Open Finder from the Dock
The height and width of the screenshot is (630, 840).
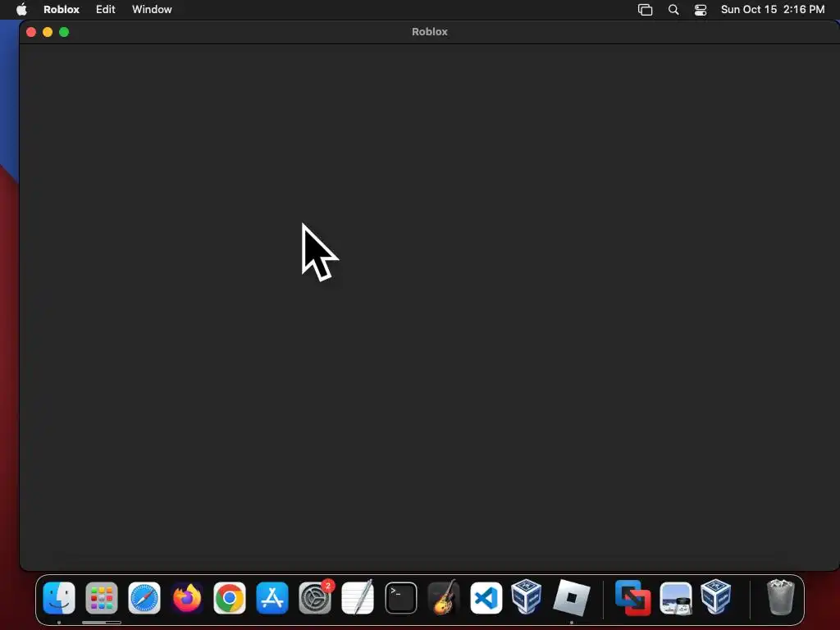pos(59,598)
